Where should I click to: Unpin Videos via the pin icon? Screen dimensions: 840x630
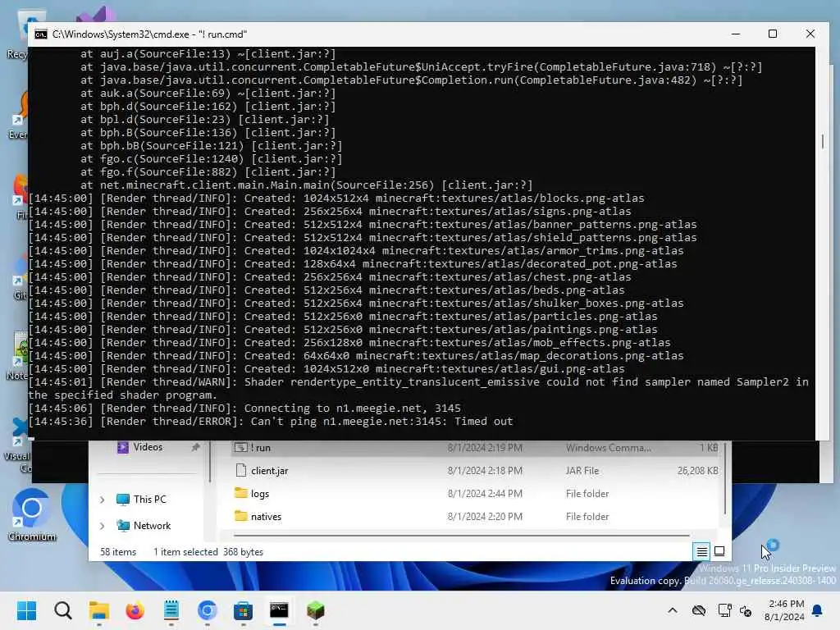pyautogui.click(x=195, y=447)
